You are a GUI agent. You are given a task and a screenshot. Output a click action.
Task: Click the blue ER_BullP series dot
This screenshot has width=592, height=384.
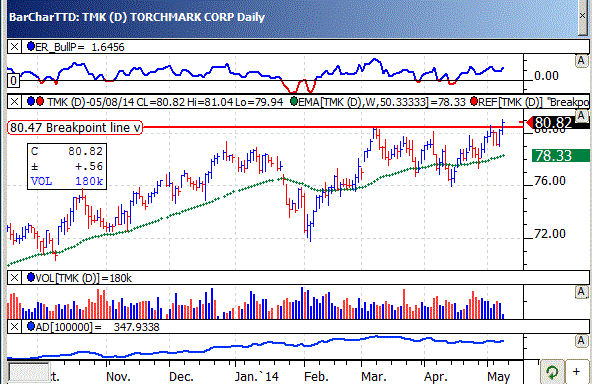pos(31,46)
